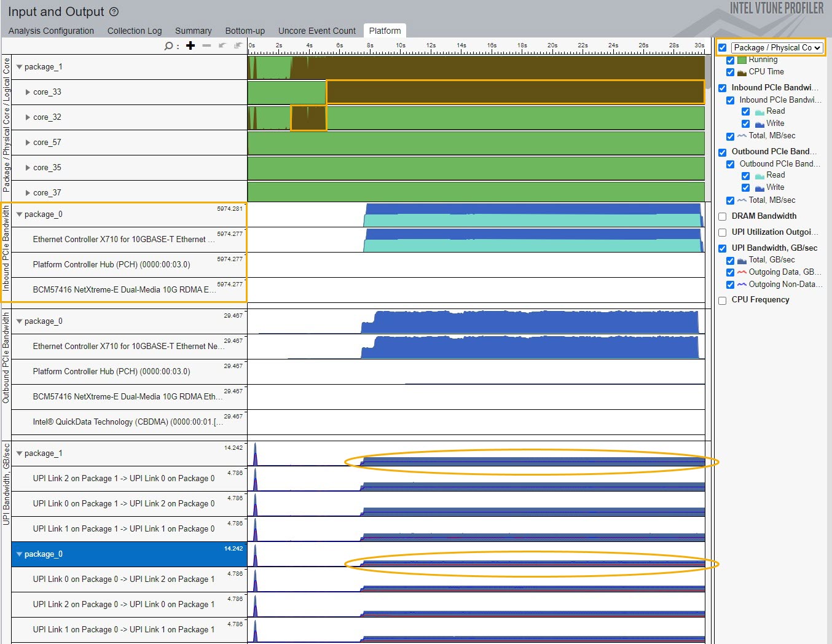Viewport: 832px width, 644px height.
Task: Open the Package / Physical Core grouping dropdown
Action: (777, 48)
